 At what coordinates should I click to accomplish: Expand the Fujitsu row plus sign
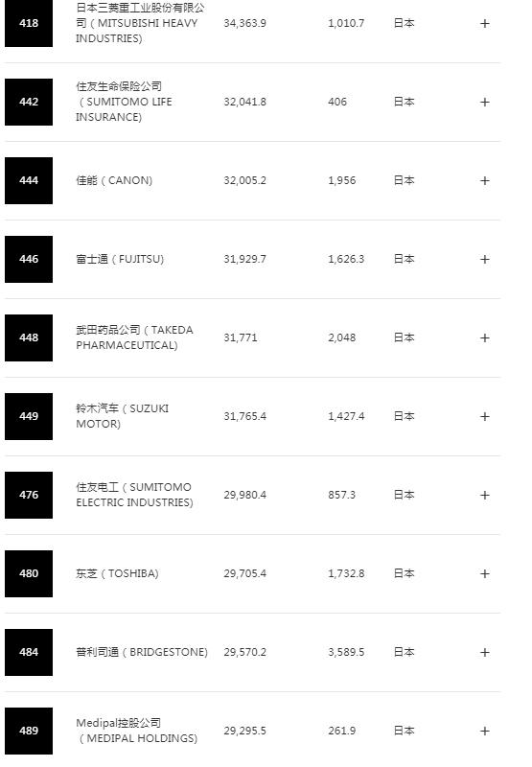(485, 259)
